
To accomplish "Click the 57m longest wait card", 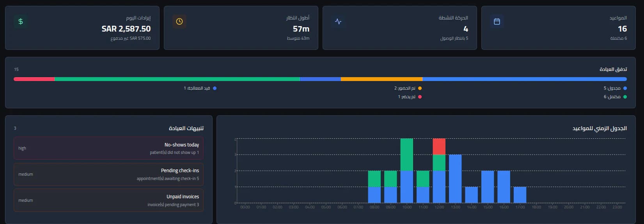I will click(x=241, y=28).
